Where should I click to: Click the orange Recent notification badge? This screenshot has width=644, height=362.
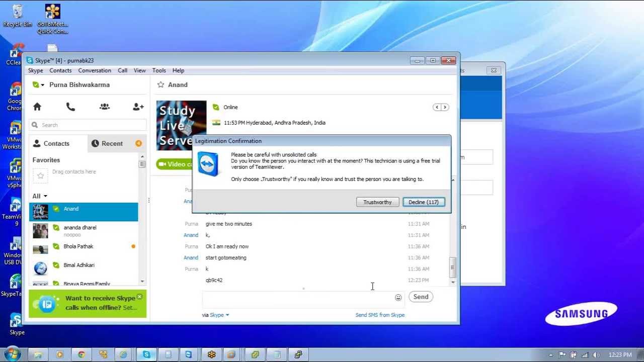pos(138,143)
